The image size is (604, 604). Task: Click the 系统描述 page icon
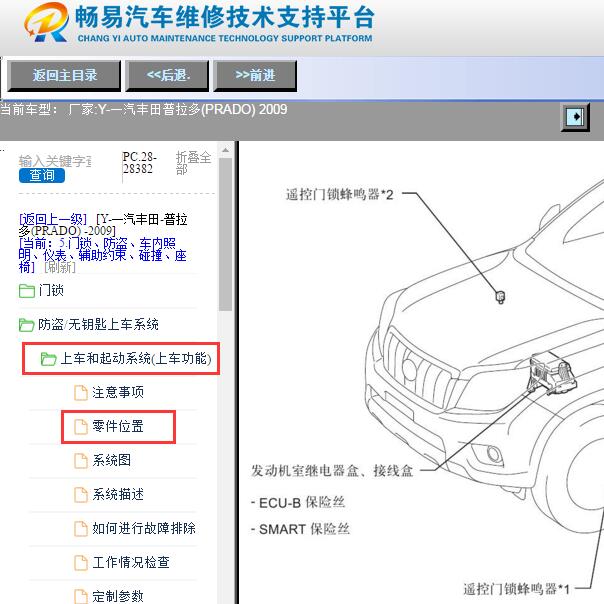81,495
